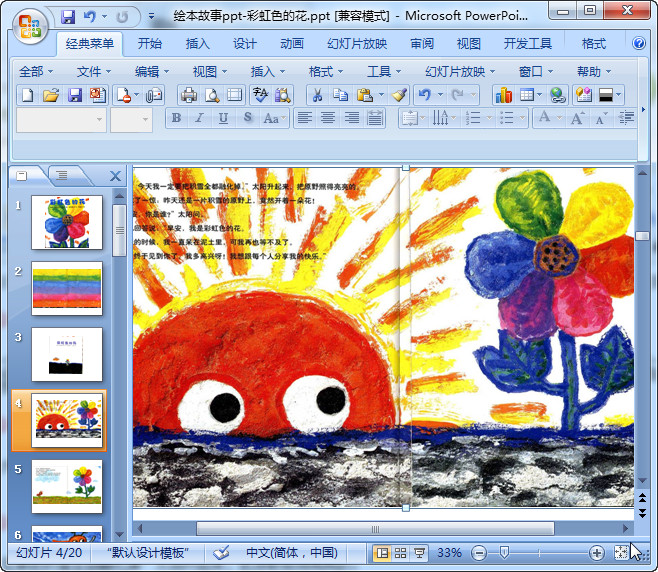Expand the paste options arrow
Viewport: 658px width, 572px height.
[x=381, y=95]
